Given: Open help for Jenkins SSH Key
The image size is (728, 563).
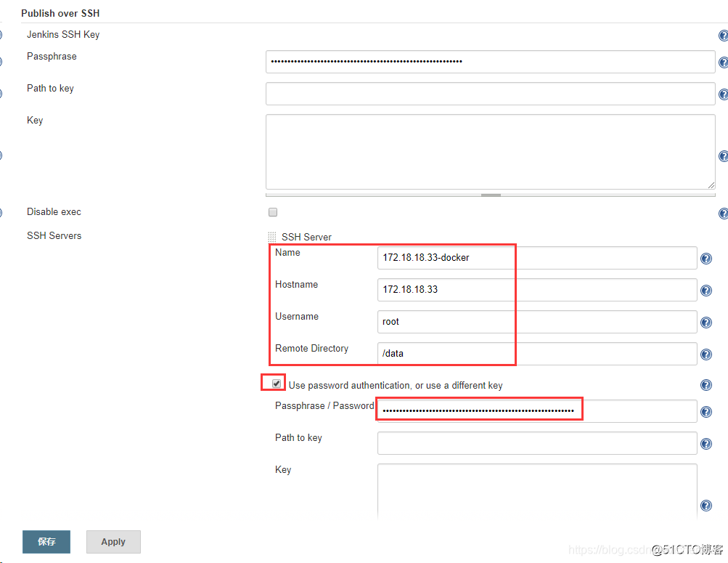Looking at the screenshot, I should (723, 36).
